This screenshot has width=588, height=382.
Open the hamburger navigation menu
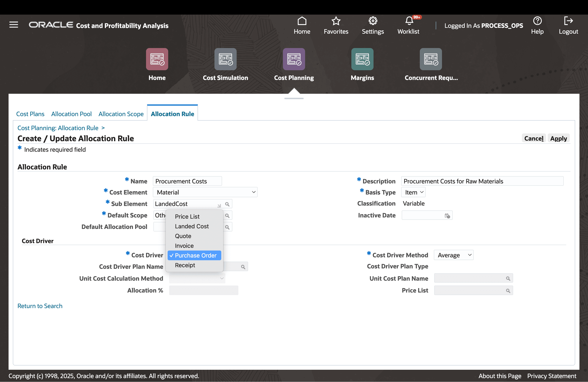14,25
